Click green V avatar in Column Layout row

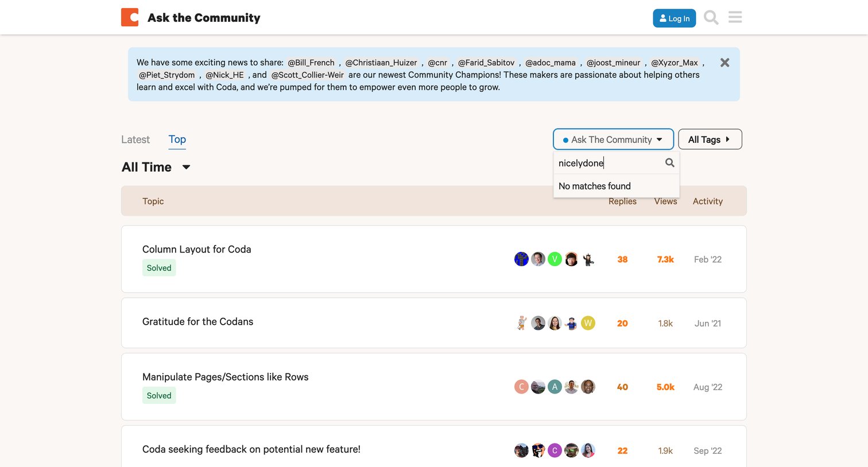click(555, 259)
